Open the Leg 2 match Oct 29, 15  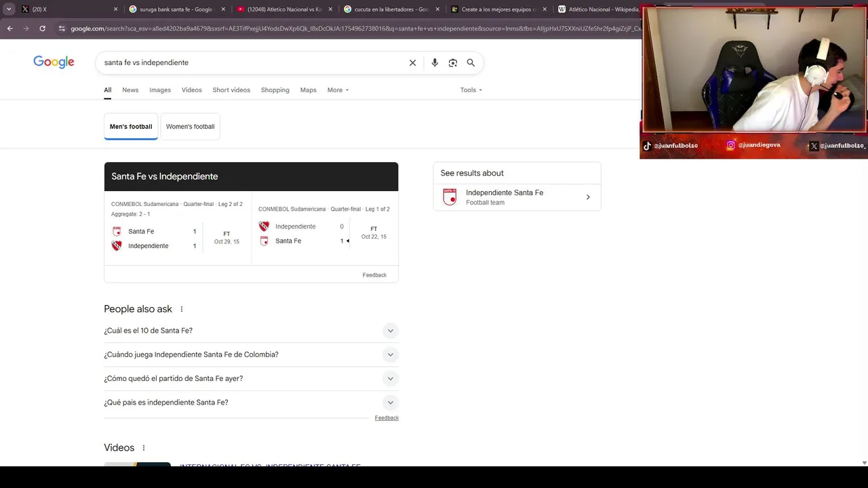point(178,230)
